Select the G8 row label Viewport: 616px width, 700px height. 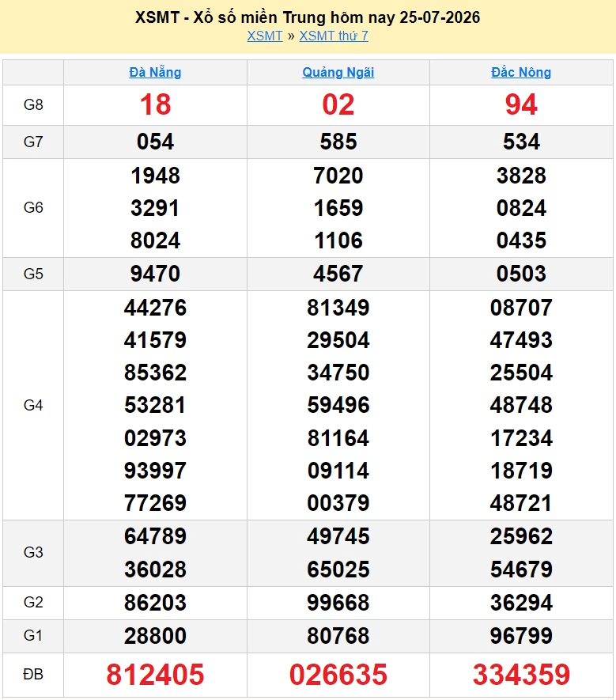pyautogui.click(x=33, y=104)
